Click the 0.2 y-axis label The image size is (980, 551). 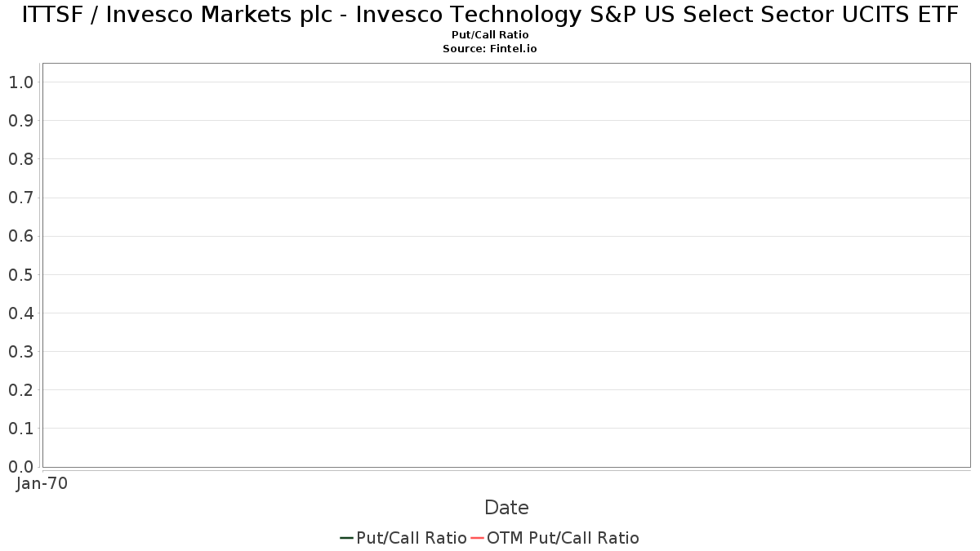pos(20,390)
